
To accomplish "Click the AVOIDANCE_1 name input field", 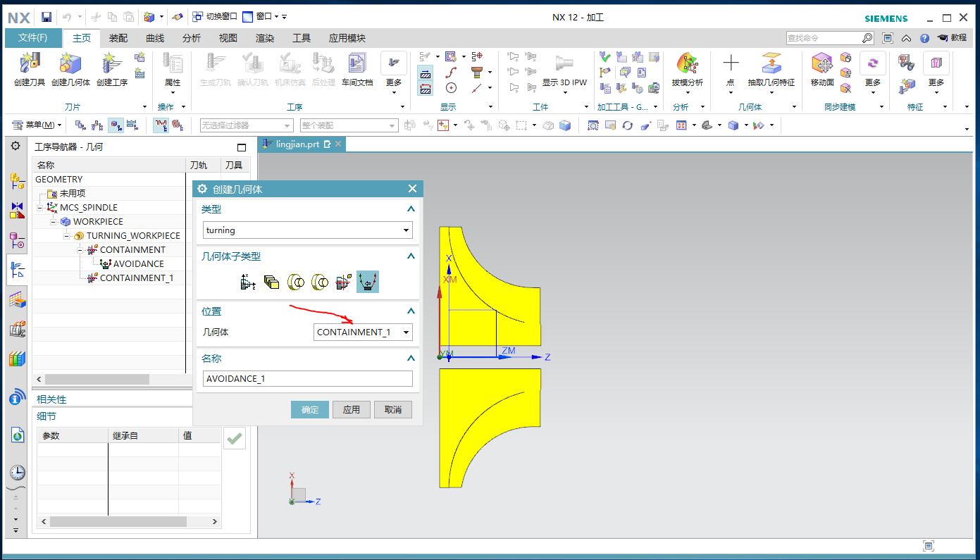I will coord(307,379).
